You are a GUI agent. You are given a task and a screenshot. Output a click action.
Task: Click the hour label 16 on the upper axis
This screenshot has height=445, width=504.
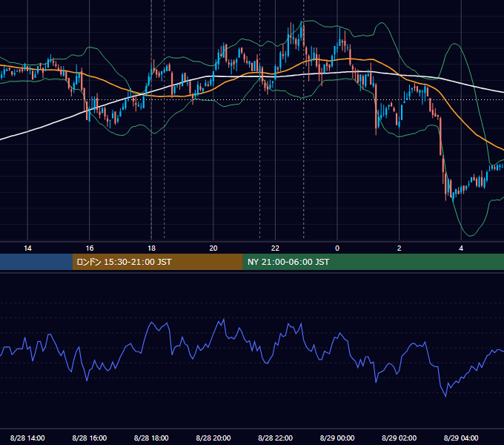pyautogui.click(x=90, y=248)
